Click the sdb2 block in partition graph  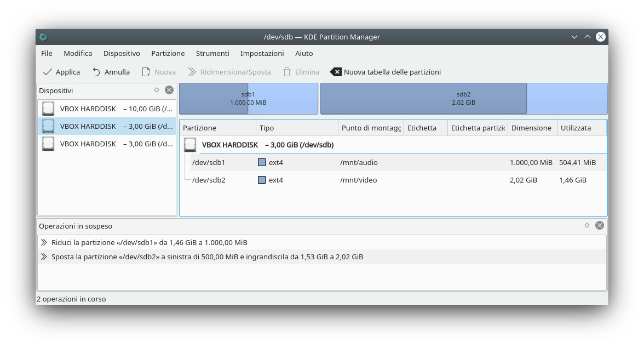click(463, 99)
